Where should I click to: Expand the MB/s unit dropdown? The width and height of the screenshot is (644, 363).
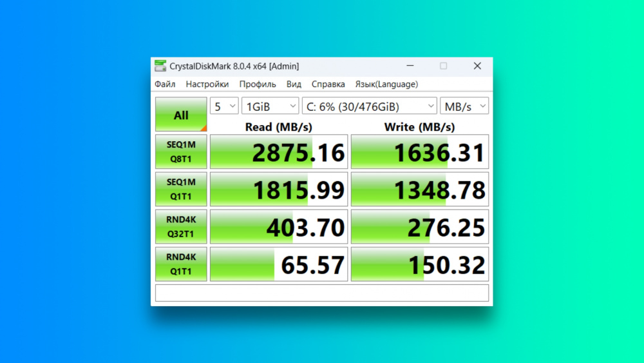point(464,106)
